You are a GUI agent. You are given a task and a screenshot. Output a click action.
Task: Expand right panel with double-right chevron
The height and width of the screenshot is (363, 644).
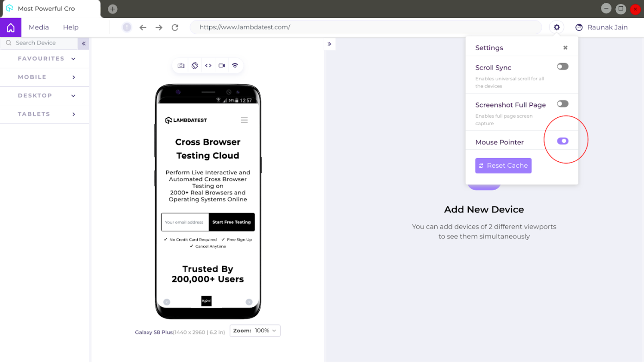tap(330, 44)
